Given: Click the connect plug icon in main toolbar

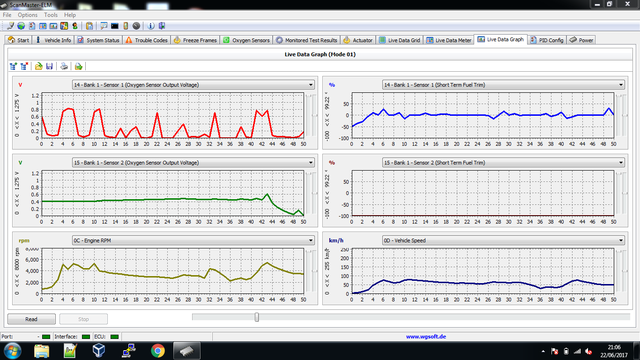Looking at the screenshot, I should (x=10, y=26).
